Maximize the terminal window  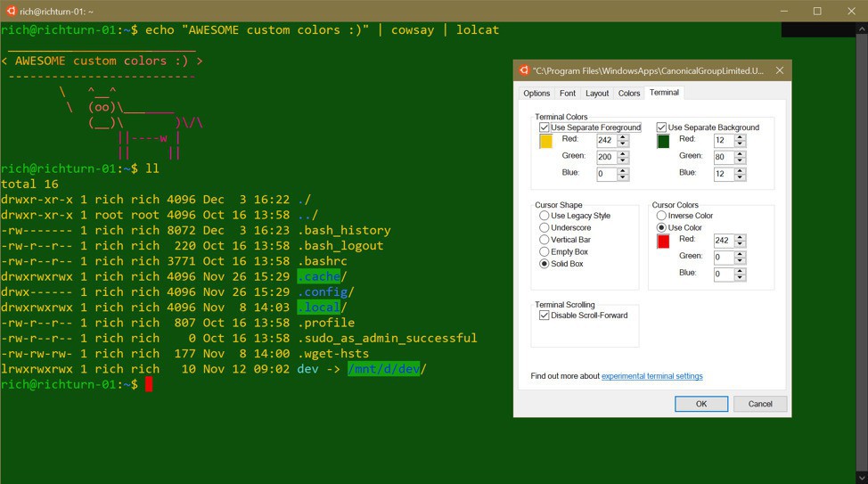pos(816,11)
